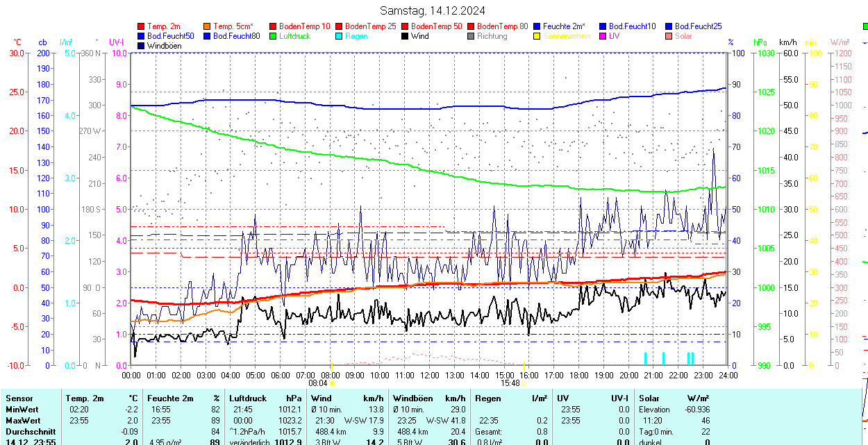Click the Feuchte 2m legend label

pos(565,26)
